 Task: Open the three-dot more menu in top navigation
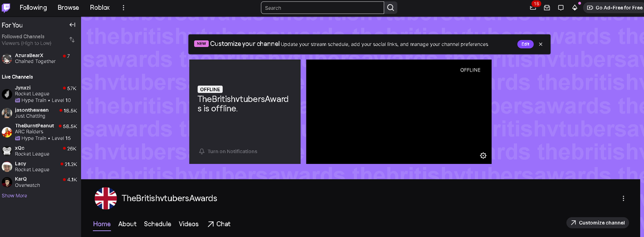(124, 8)
